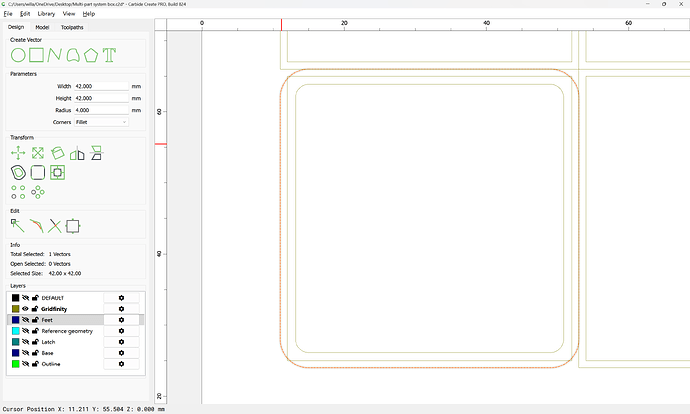Open settings for the DEFAULT layer
Screen dimensions: 690x414
point(121,298)
